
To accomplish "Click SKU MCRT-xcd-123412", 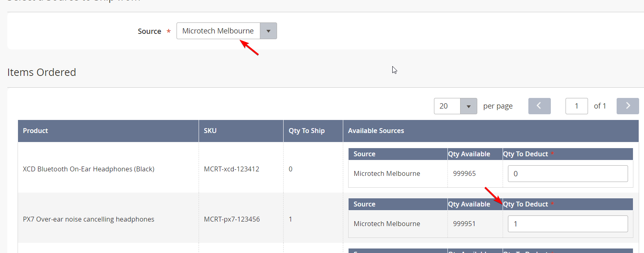I will point(231,169).
